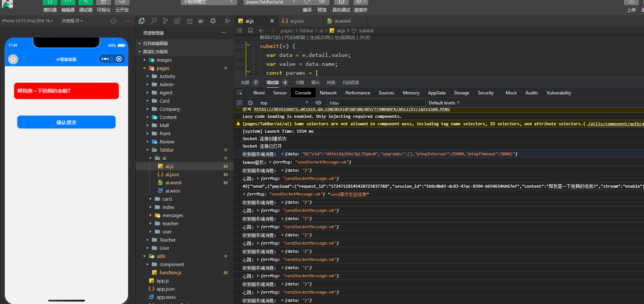644x304 pixels.
Task: Open the search panel icon in sidebar
Action: coord(154,21)
